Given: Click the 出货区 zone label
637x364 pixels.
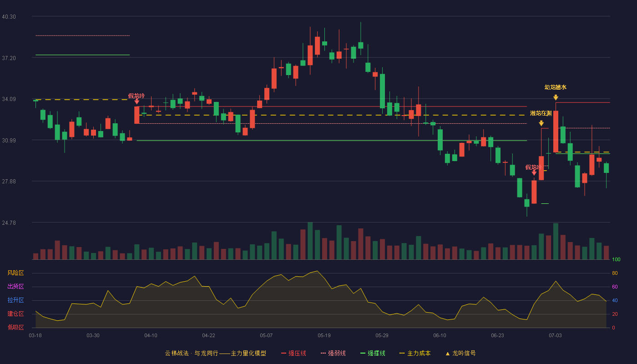Looking at the screenshot, I should 15,287.
